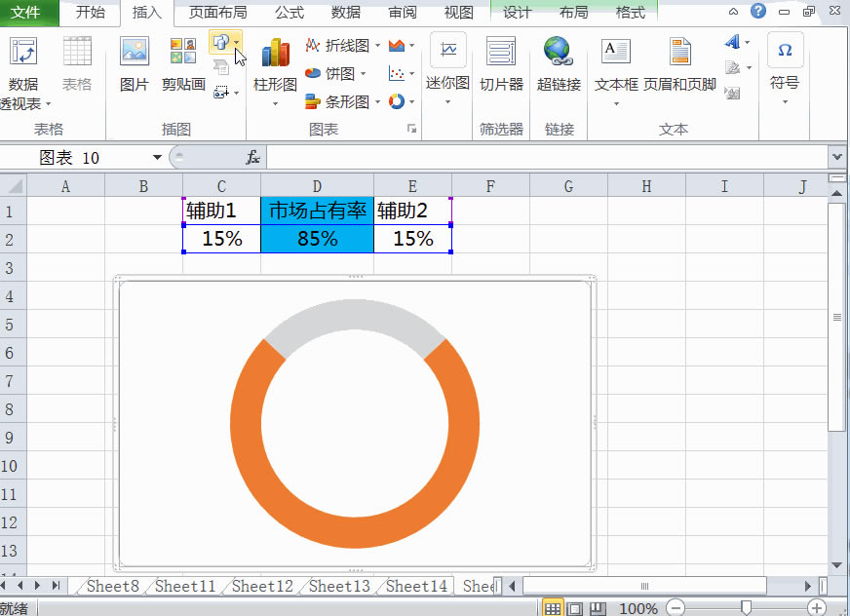Expand the 折线图 dropdown arrow

(377, 46)
